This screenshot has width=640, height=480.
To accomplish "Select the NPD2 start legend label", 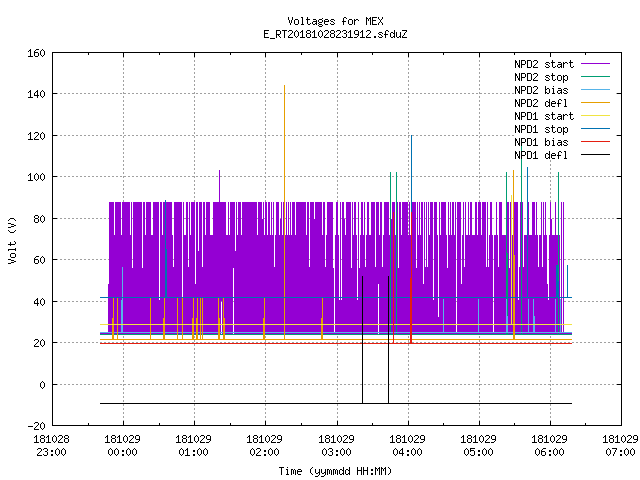I will 544,64.
